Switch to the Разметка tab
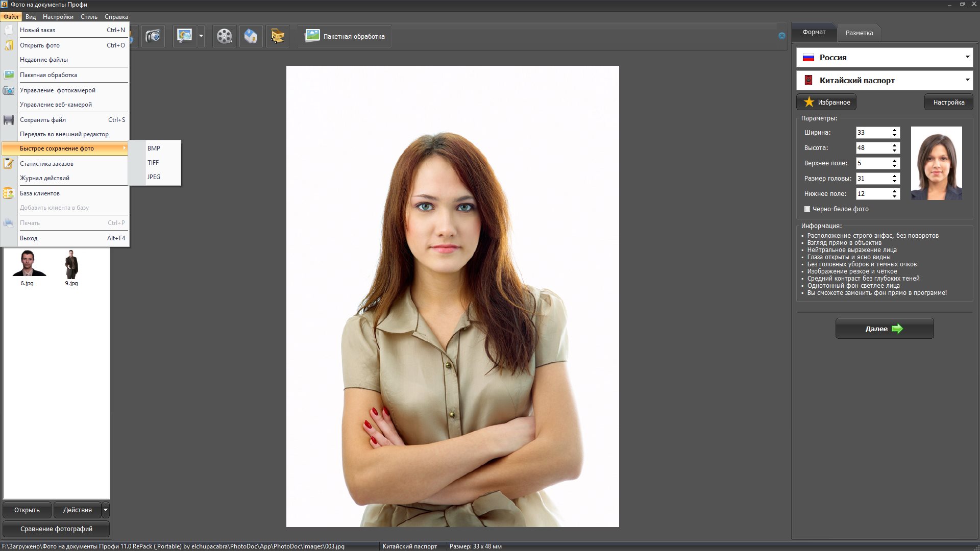The height and width of the screenshot is (551, 980). [859, 33]
